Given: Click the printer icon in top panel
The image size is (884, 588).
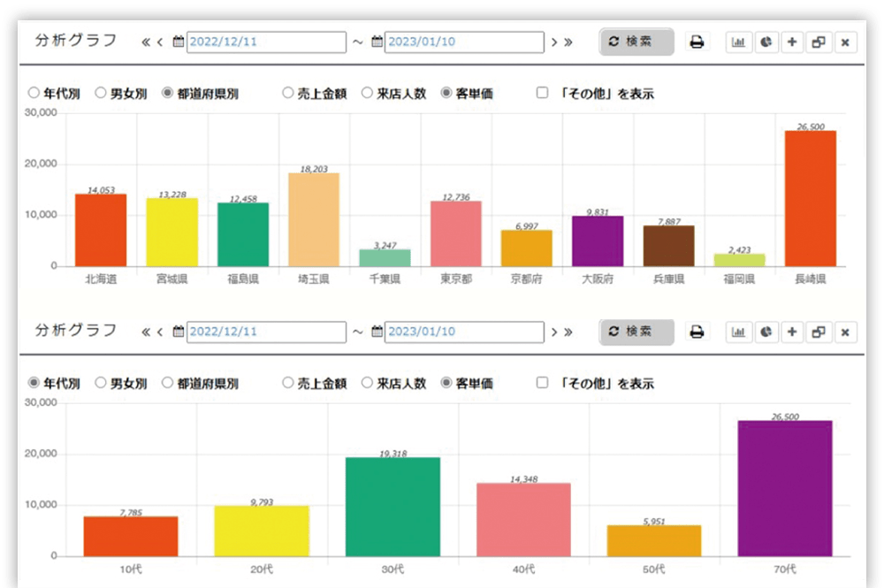Looking at the screenshot, I should pos(697,42).
